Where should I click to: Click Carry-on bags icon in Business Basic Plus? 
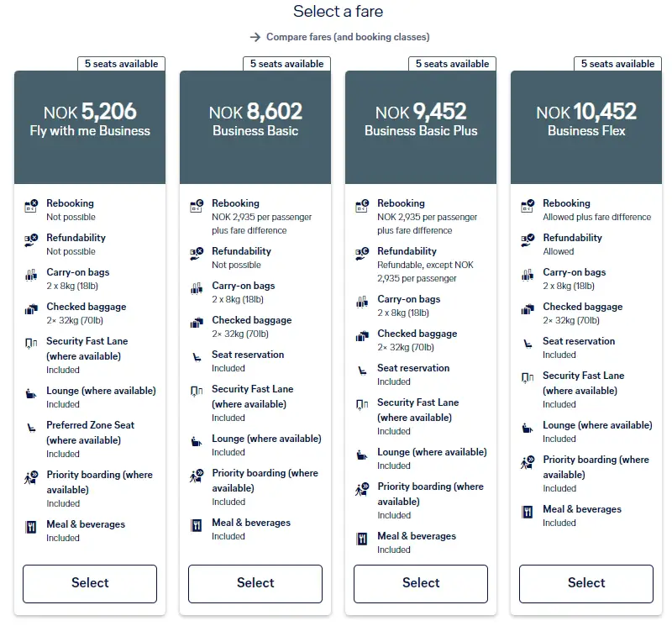(363, 300)
